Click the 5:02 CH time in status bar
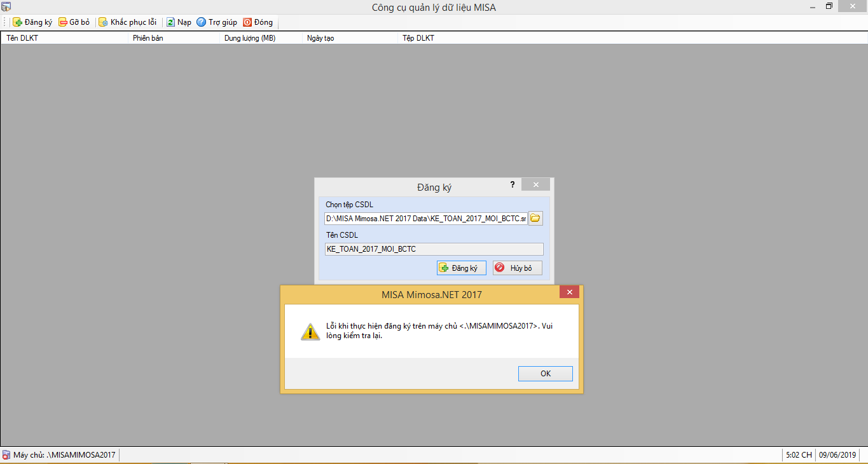 [799, 455]
